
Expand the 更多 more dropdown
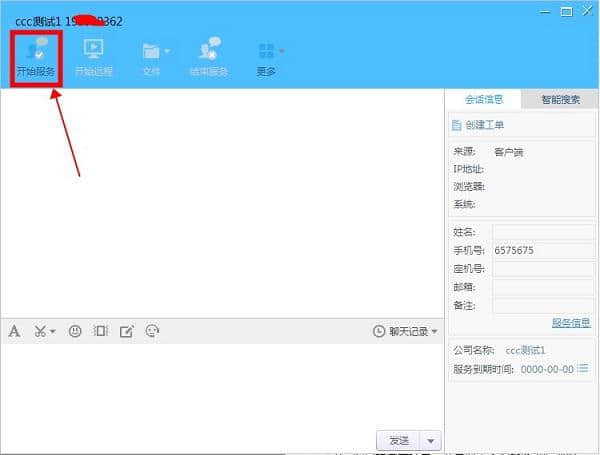click(x=267, y=56)
